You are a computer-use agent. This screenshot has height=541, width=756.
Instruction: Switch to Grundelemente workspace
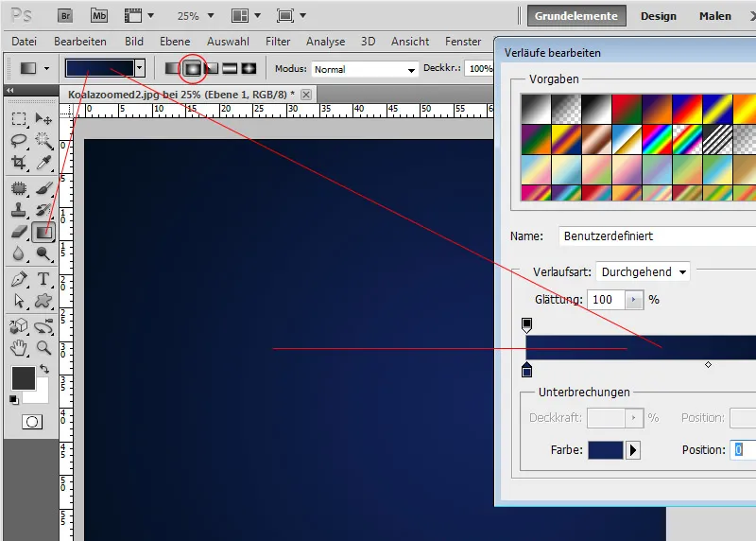pyautogui.click(x=576, y=16)
